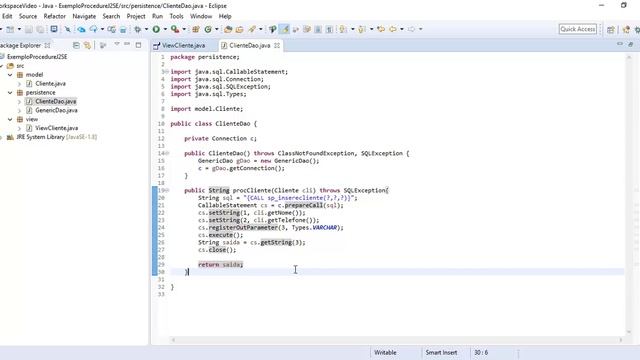640x360 pixels.
Task: Click the Run with toolbox icon
Action: click(x=175, y=29)
